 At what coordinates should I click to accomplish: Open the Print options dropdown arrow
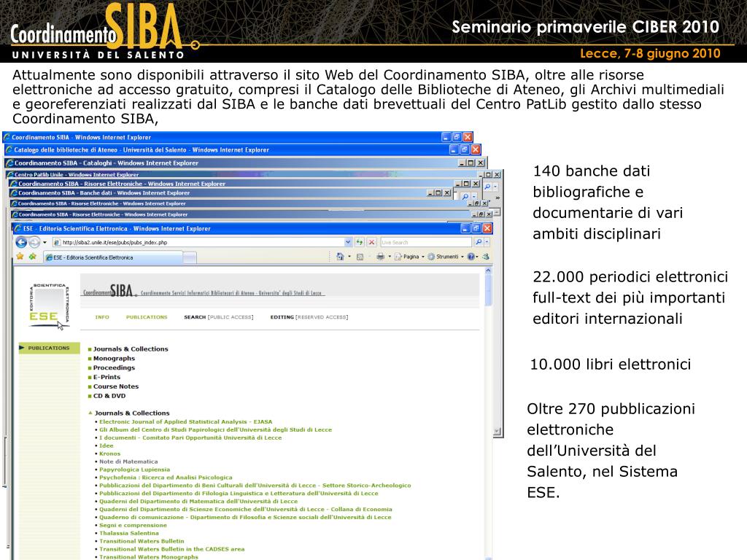tap(390, 257)
